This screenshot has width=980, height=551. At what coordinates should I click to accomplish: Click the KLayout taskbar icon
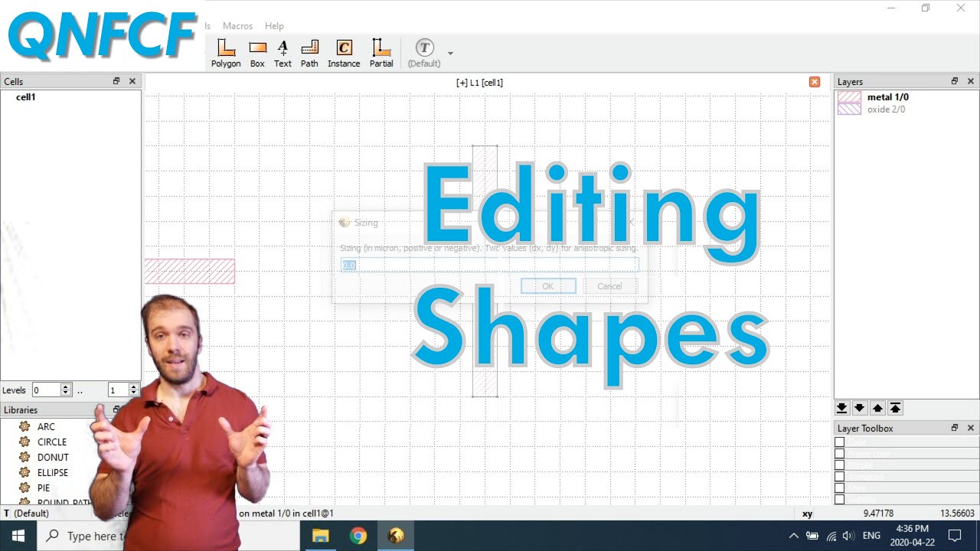pos(396,536)
